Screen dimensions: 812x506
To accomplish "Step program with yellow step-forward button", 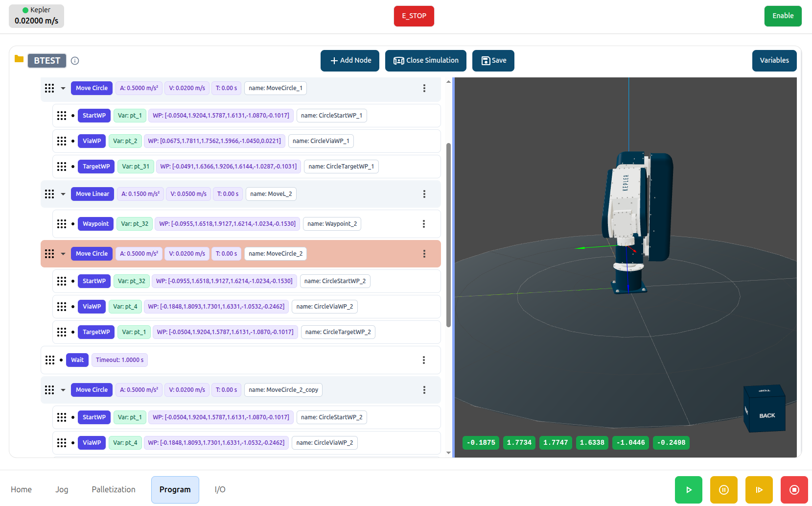I will pos(759,490).
